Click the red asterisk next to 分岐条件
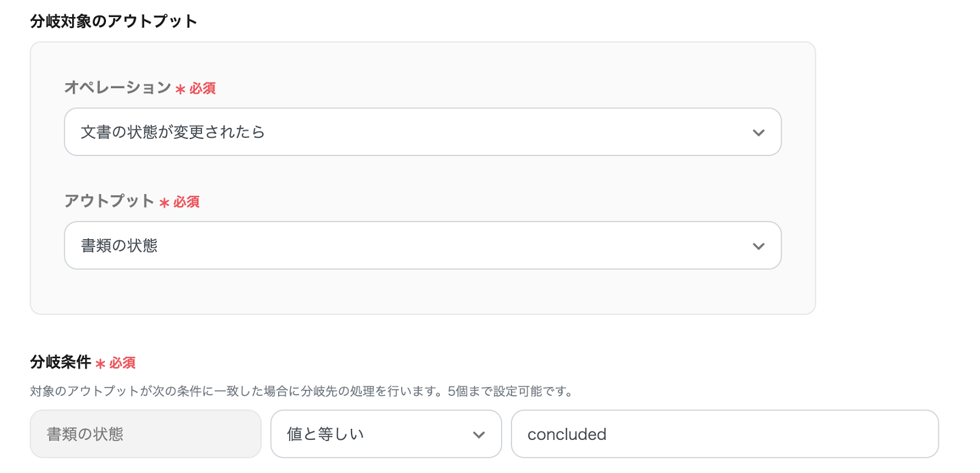This screenshot has width=980, height=473. point(100,364)
